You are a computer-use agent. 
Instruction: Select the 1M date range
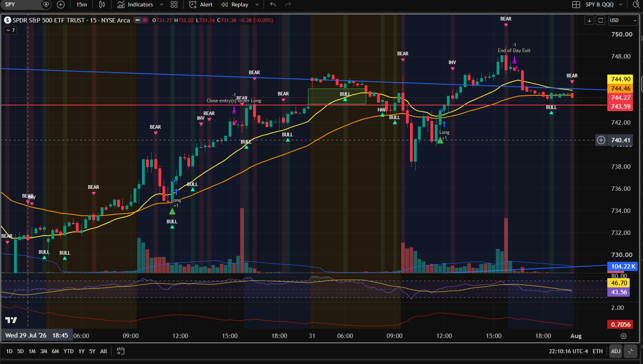tap(32, 351)
